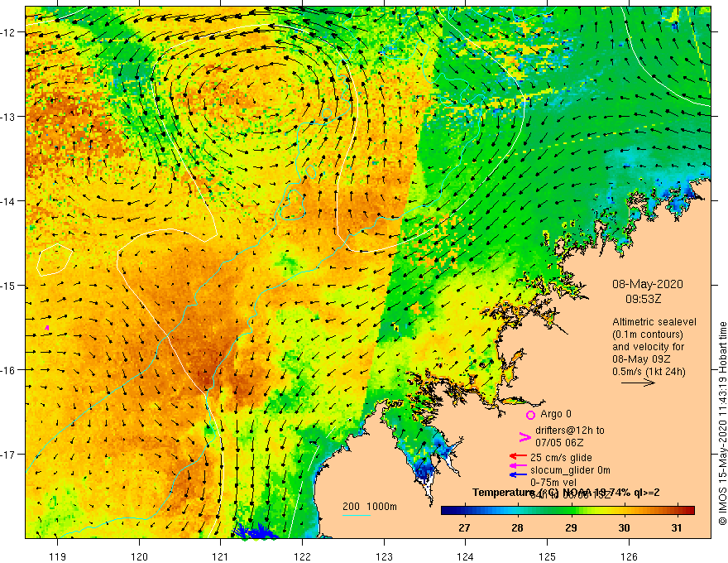Click the magenta Argo circle legend marker
The image size is (728, 563).
pos(530,415)
